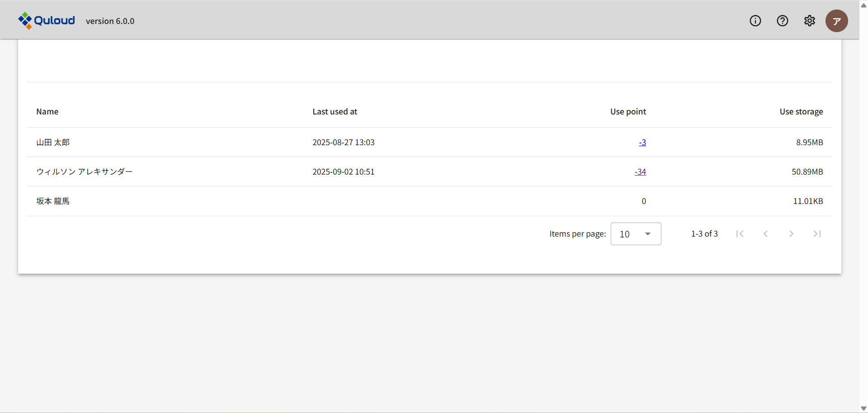Screen dimensions: 868x413
Task: Open the help question mark icon
Action: pos(782,21)
